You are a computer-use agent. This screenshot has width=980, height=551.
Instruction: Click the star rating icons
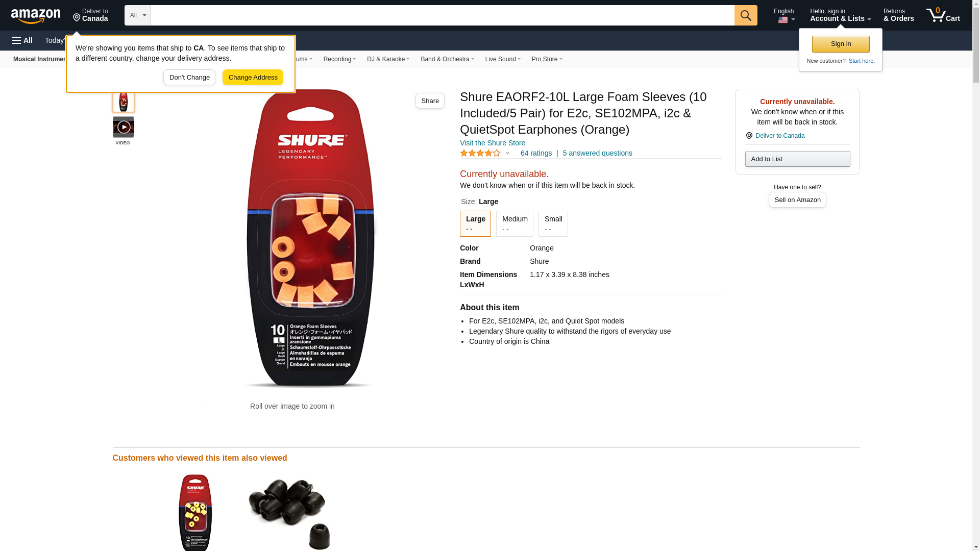pyautogui.click(x=480, y=153)
